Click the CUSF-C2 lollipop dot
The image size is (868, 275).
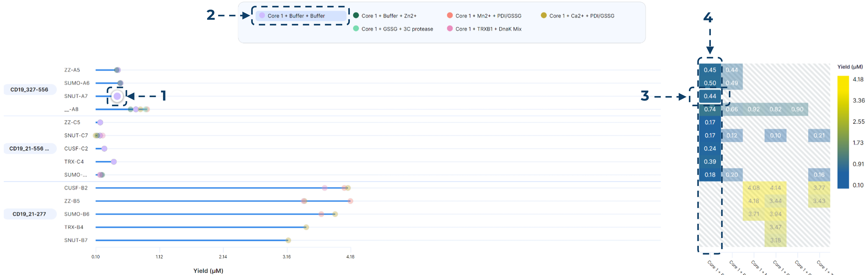click(104, 148)
